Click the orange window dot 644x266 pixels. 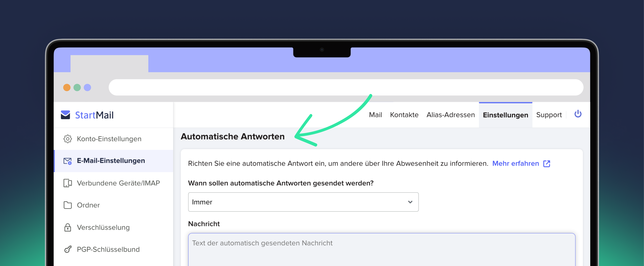click(67, 87)
